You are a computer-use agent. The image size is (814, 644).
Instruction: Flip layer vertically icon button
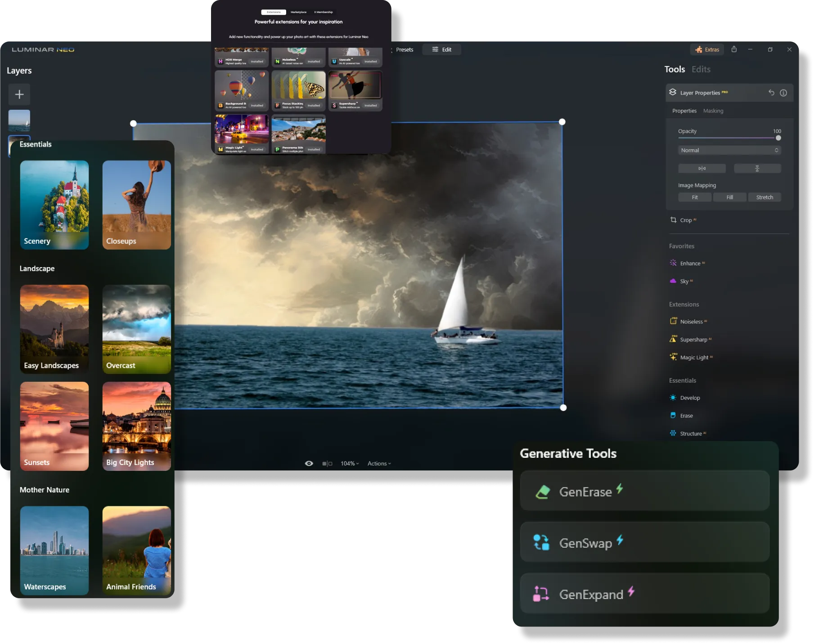click(x=757, y=168)
